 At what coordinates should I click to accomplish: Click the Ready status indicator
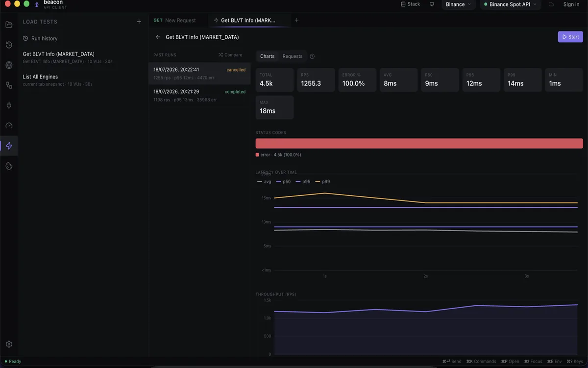13,362
